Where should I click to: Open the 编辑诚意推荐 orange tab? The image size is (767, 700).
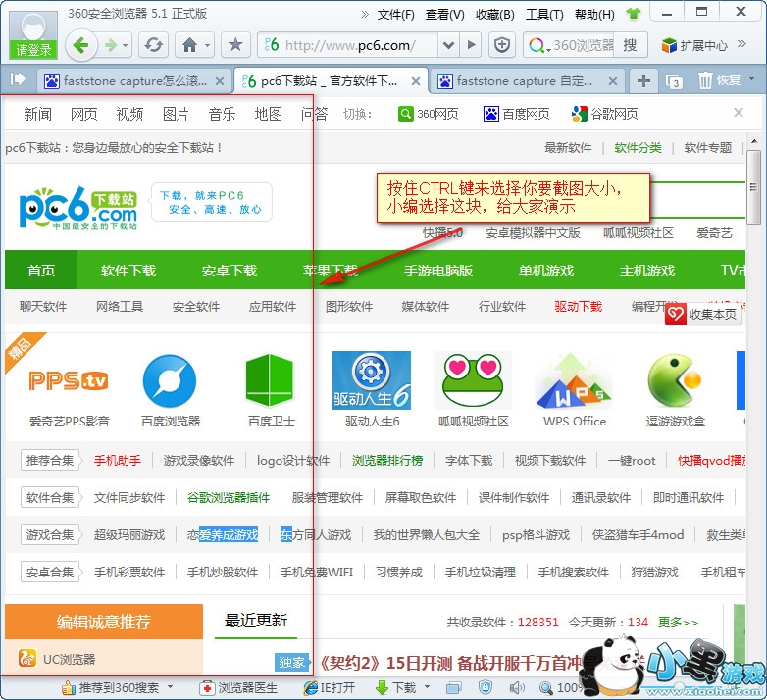[x=104, y=622]
